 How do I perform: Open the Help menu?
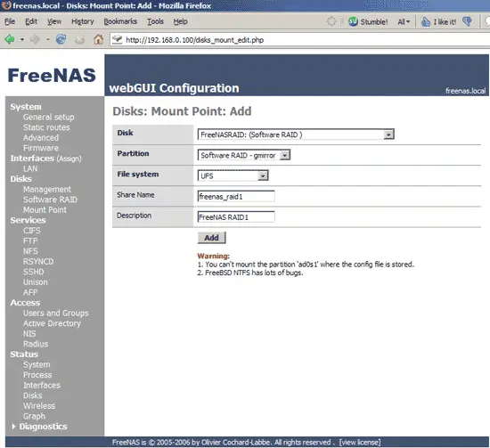[x=180, y=21]
